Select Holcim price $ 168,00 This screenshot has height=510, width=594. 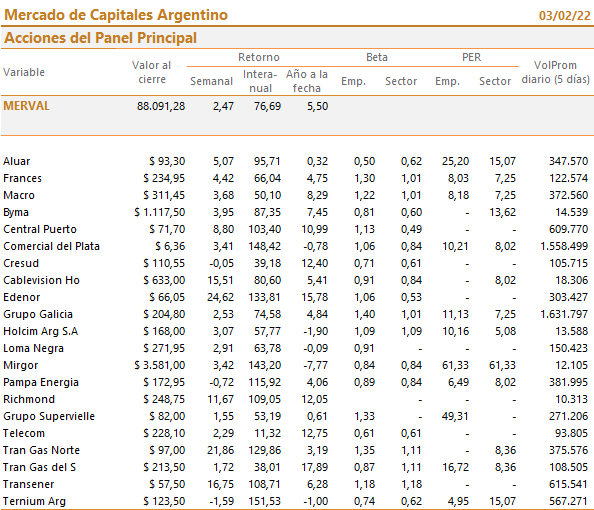click(164, 331)
